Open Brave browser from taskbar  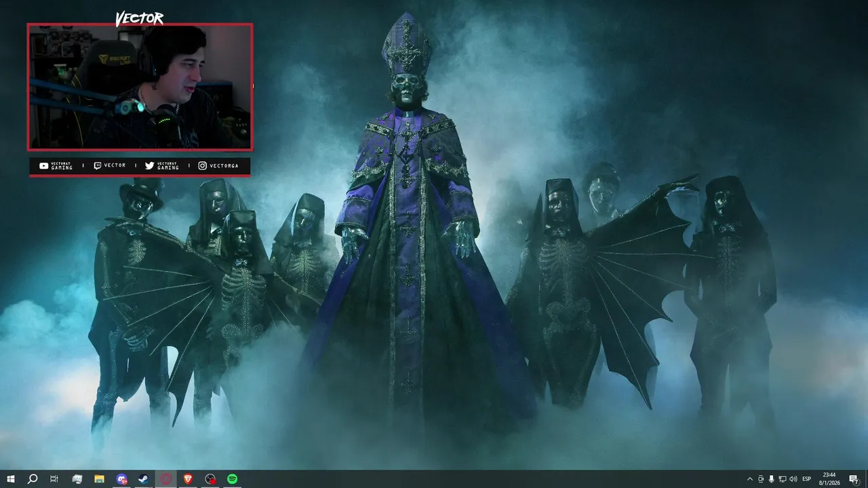188,479
